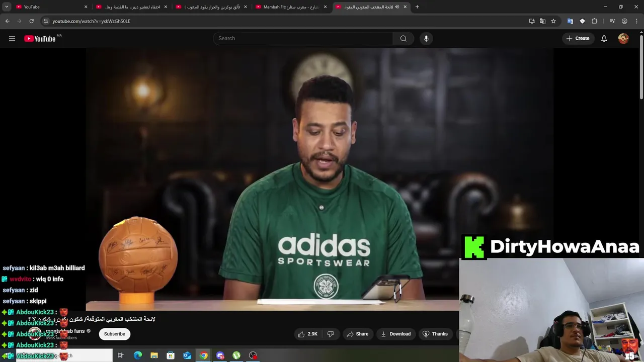Open Discord from the taskbar

click(220, 355)
